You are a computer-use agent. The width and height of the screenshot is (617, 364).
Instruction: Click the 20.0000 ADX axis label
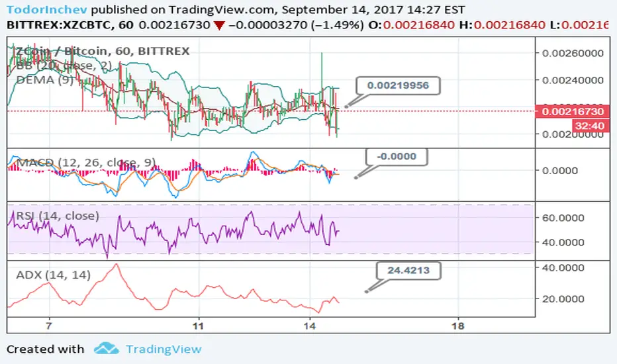(563, 298)
